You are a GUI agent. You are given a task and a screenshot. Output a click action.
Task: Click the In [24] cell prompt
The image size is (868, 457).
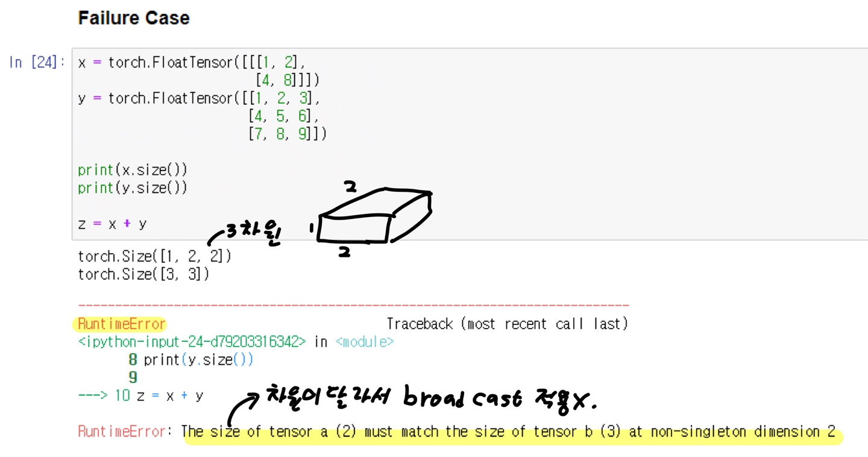(37, 62)
